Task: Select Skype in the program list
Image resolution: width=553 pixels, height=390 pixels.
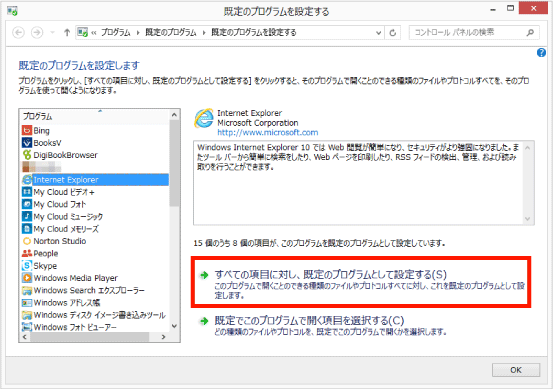Action: [45, 266]
